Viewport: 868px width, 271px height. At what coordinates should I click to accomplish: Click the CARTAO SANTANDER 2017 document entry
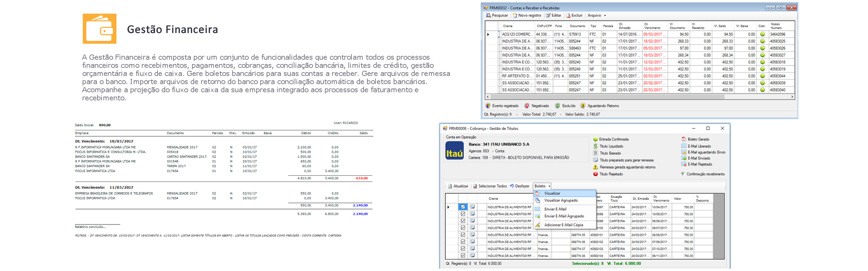(187, 157)
